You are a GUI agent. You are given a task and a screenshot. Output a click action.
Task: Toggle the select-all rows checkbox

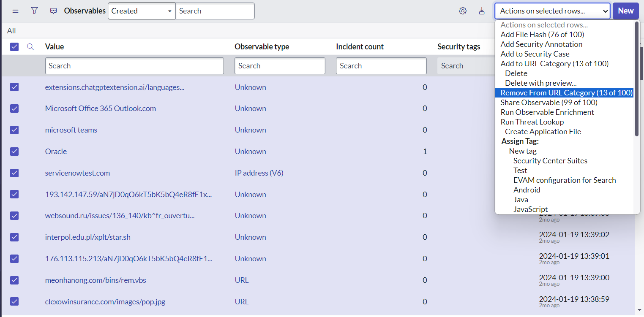14,46
